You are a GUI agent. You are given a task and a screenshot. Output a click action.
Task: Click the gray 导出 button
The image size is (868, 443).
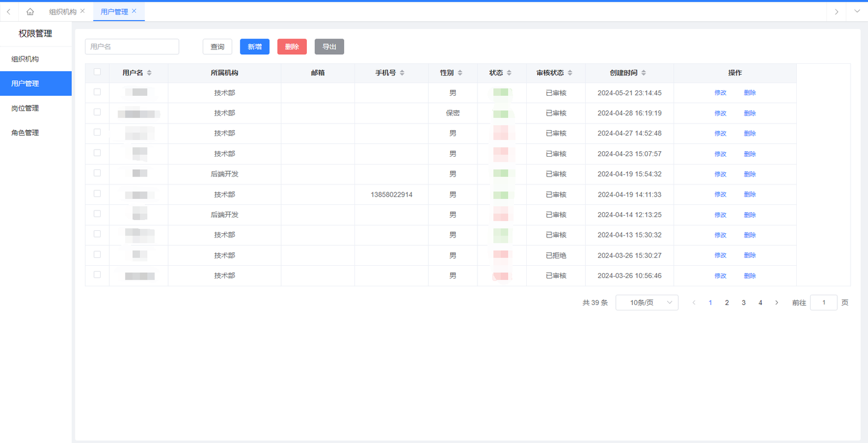(329, 46)
